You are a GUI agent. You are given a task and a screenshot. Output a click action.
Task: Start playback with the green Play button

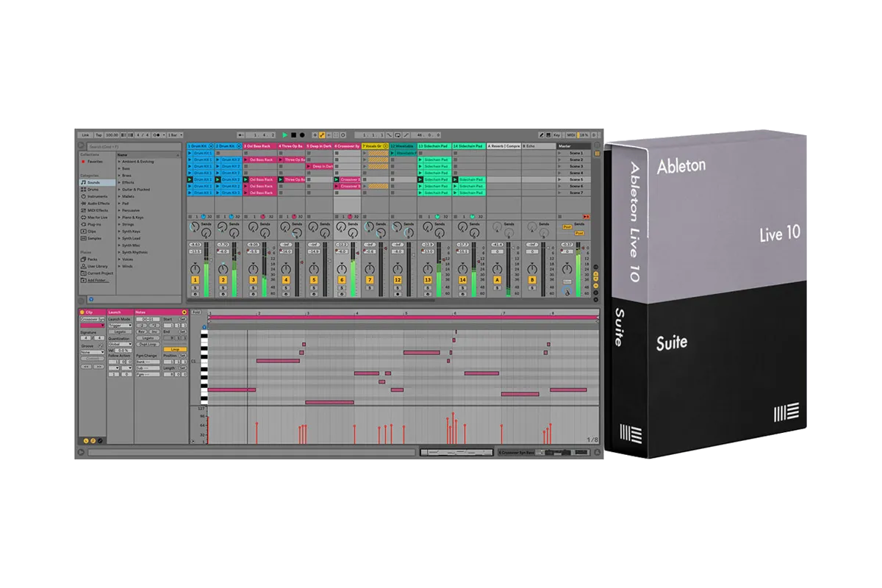click(284, 135)
